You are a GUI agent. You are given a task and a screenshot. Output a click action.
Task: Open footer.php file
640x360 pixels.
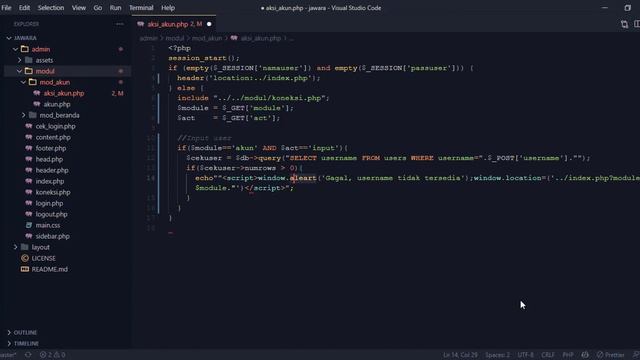pyautogui.click(x=51, y=148)
